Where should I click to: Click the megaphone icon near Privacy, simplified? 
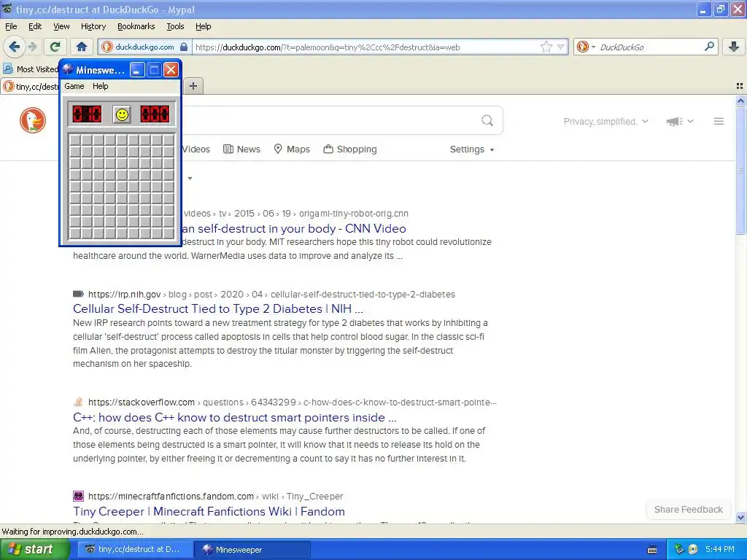[x=674, y=122]
